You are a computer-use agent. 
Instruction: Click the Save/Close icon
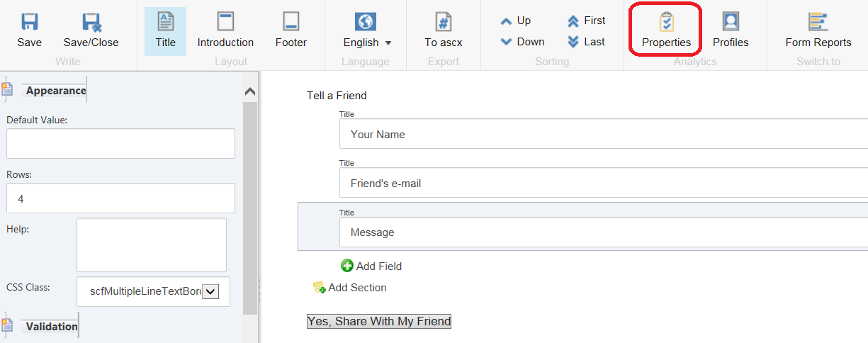[91, 23]
